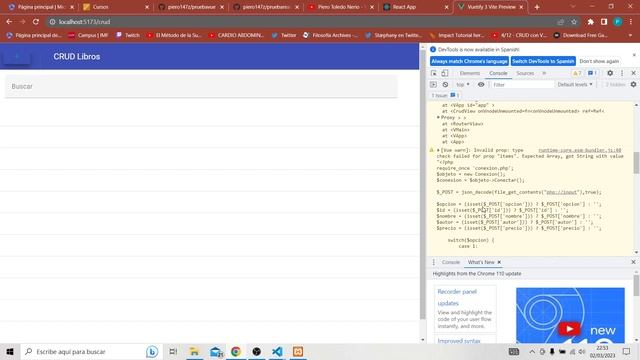
Task: Open the Twitch bookmark
Action: [x=128, y=36]
